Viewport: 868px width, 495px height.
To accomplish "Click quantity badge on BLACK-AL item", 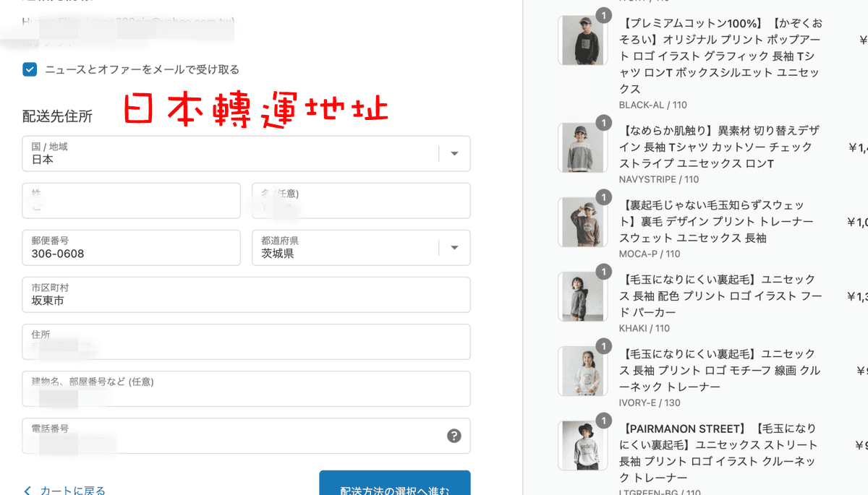I will click(x=603, y=15).
